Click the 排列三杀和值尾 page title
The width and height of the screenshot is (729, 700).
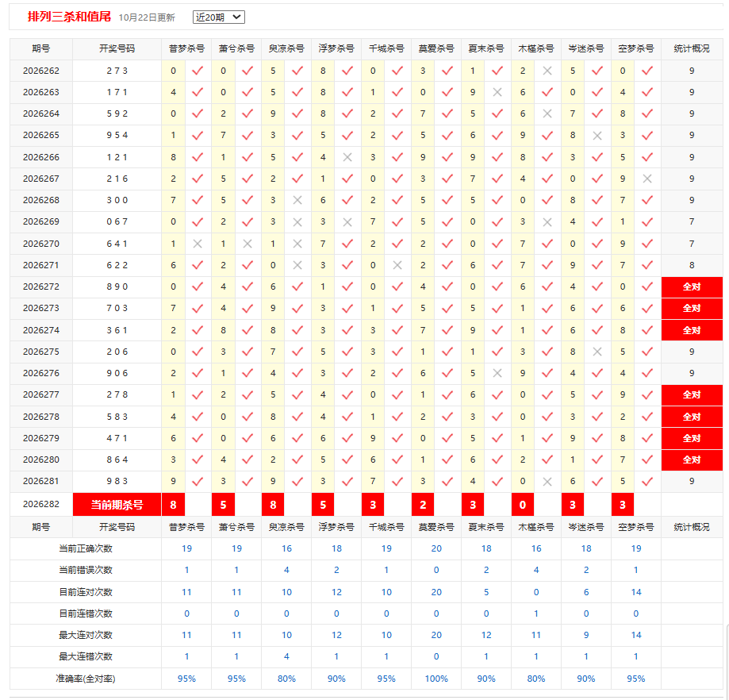[69, 17]
